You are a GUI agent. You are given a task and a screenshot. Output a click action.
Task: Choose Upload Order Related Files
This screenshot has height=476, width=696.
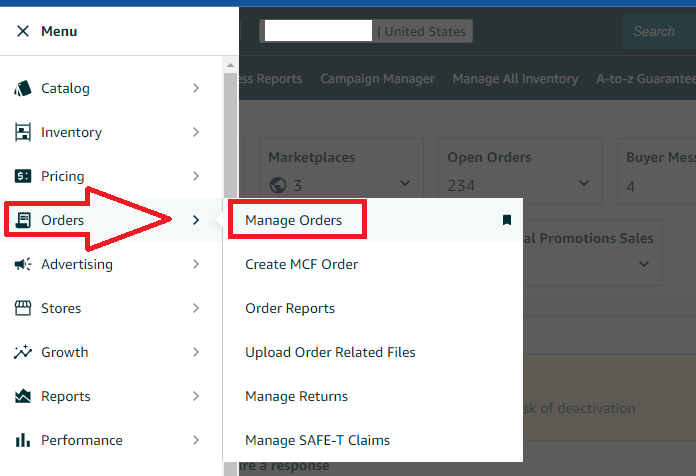point(330,352)
